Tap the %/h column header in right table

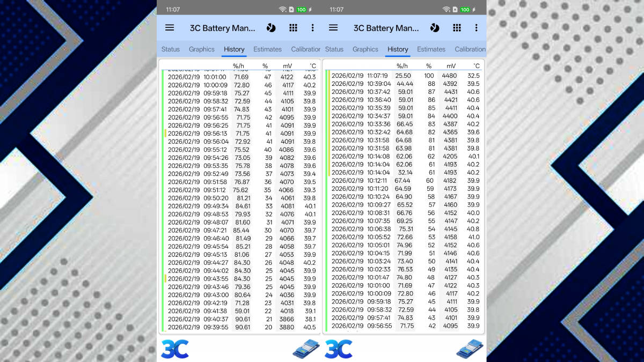click(402, 66)
